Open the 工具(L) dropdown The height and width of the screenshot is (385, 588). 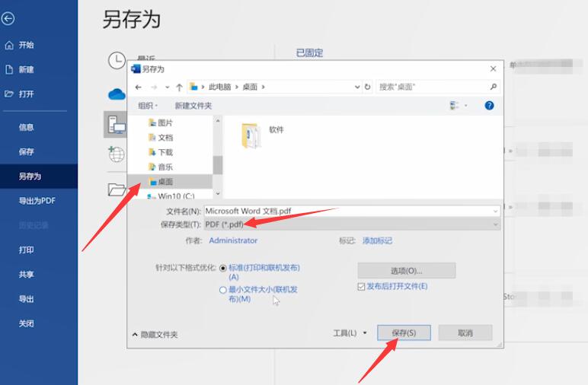350,333
